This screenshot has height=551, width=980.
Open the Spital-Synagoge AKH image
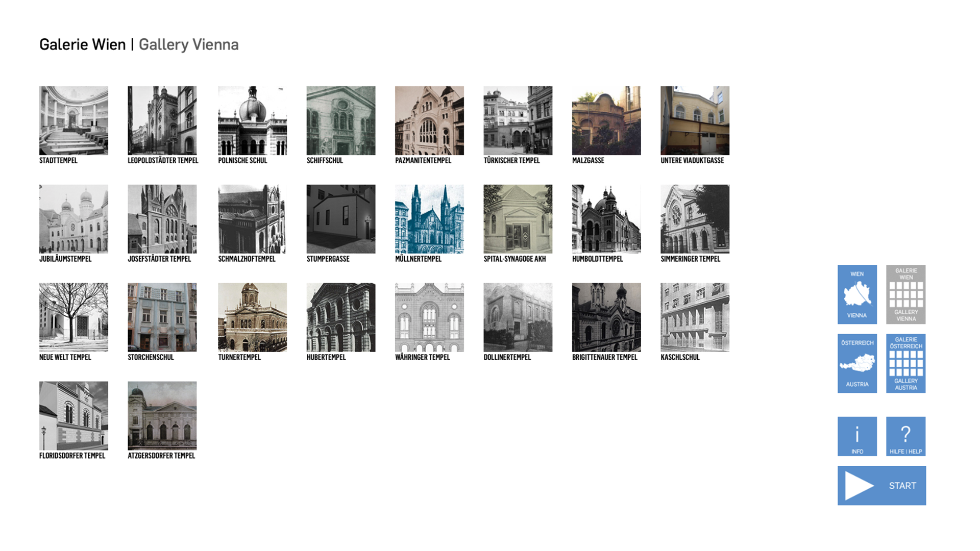coord(518,219)
